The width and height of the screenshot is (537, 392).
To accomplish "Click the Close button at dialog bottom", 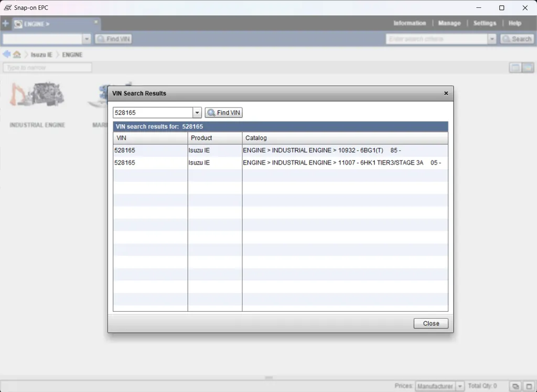I will (431, 323).
